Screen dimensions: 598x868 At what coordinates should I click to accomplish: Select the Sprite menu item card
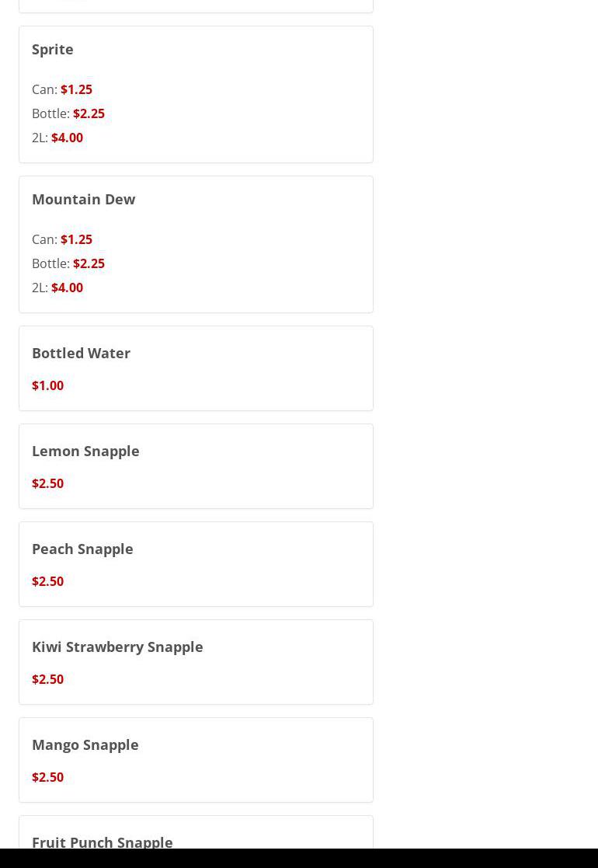(x=196, y=94)
